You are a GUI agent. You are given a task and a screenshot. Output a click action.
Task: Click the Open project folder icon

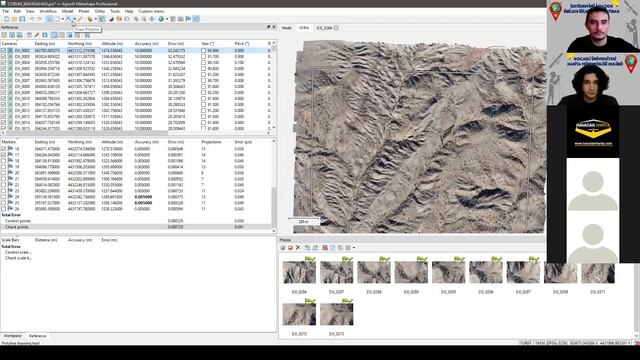(x=14, y=19)
